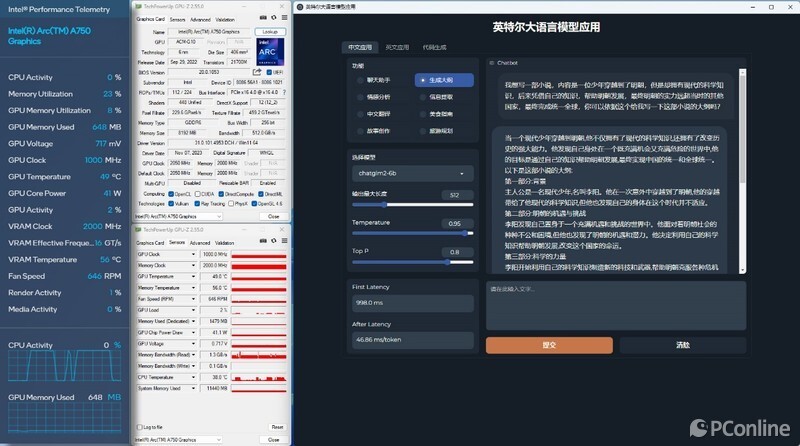The image size is (800, 446).
Task: Toggle the Ray Tracing checkbox
Action: [197, 204]
